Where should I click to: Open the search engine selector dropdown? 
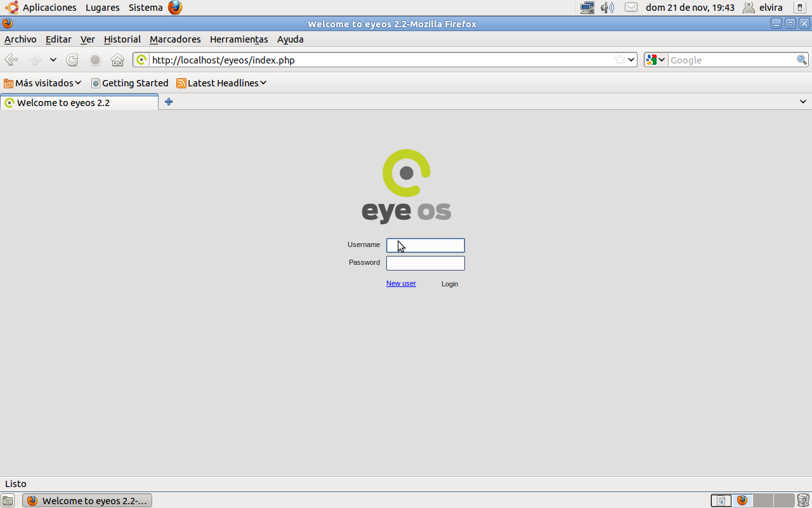[655, 60]
